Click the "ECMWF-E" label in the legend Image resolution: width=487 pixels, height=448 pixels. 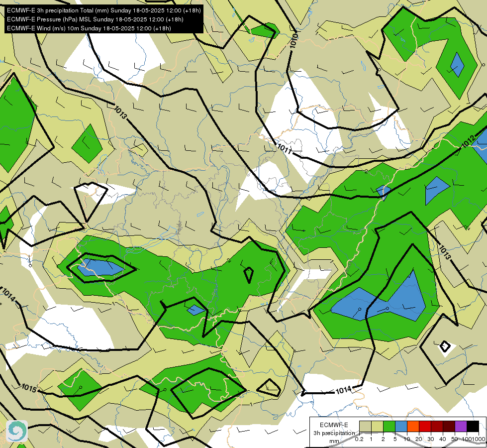click(x=334, y=425)
